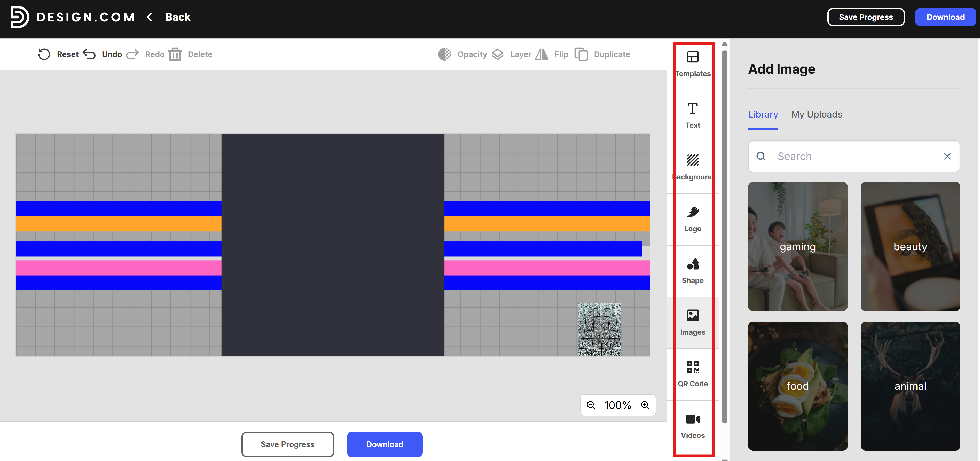Open the food image category
This screenshot has height=461, width=980.
coord(797,386)
